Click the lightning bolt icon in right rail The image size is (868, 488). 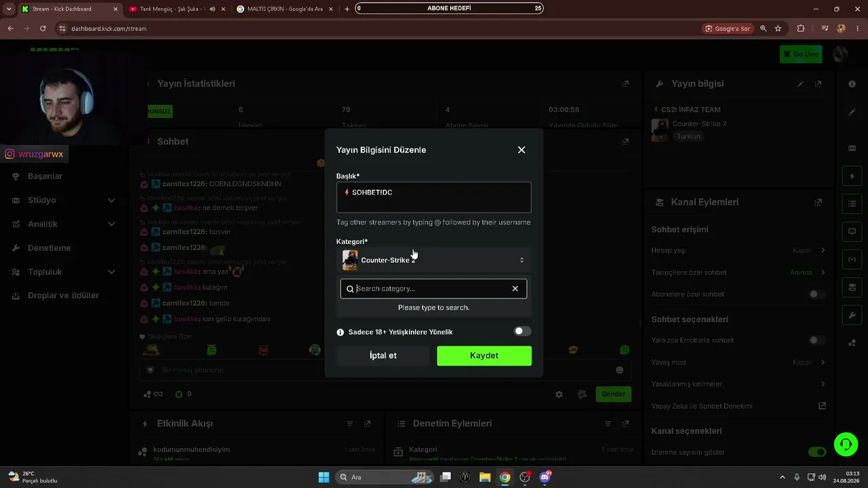click(852, 177)
